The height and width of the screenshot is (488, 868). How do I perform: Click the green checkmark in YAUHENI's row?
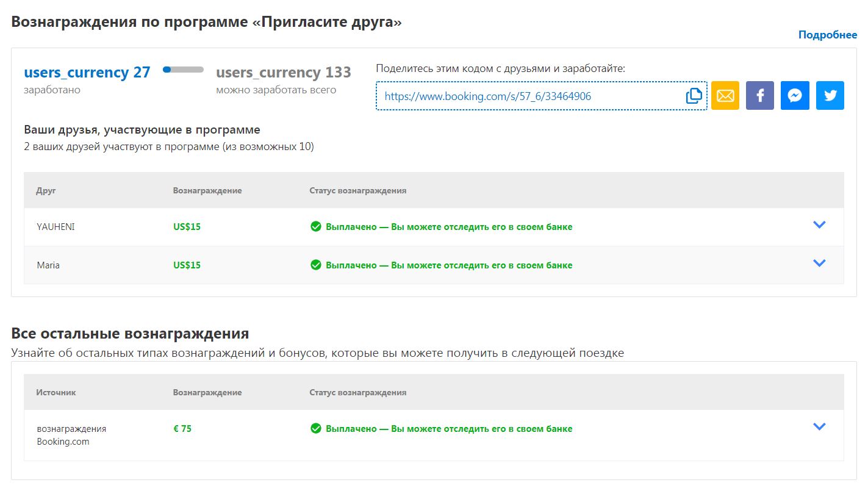click(x=316, y=227)
